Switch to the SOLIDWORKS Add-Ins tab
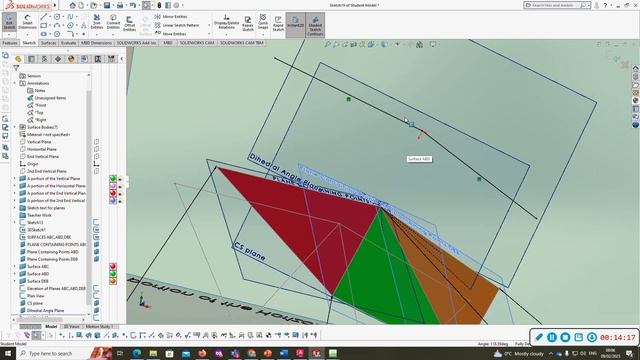Screen dimensions: 640x360 [137, 43]
